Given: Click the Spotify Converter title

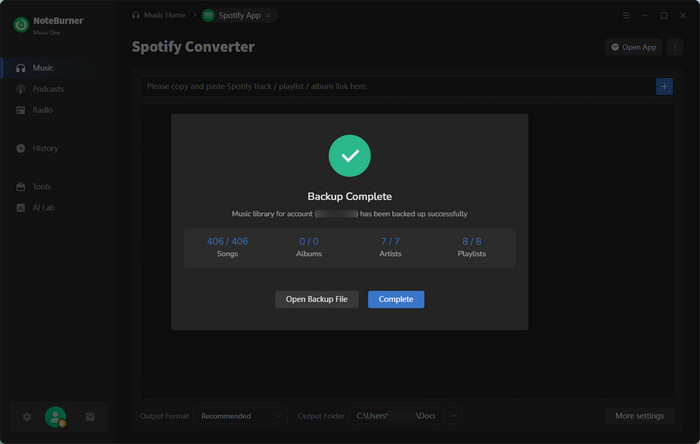Looking at the screenshot, I should point(193,47).
